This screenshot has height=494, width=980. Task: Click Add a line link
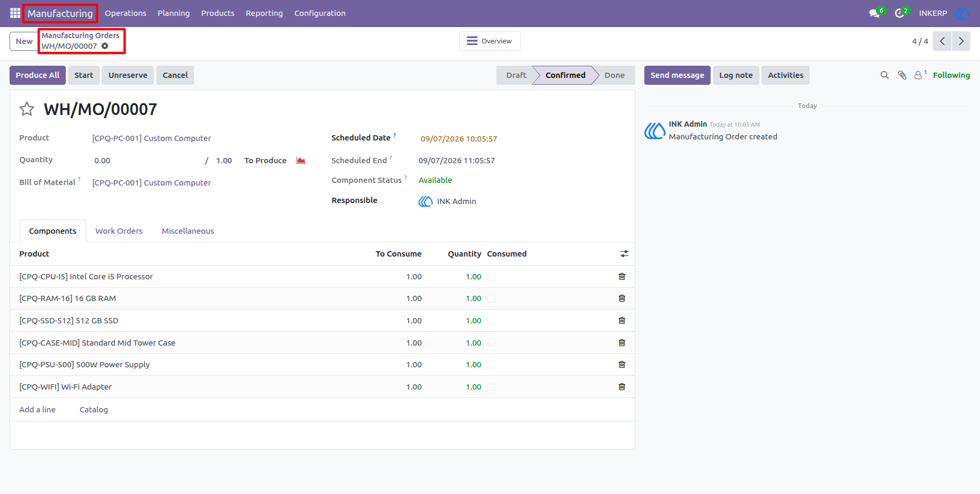(37, 410)
